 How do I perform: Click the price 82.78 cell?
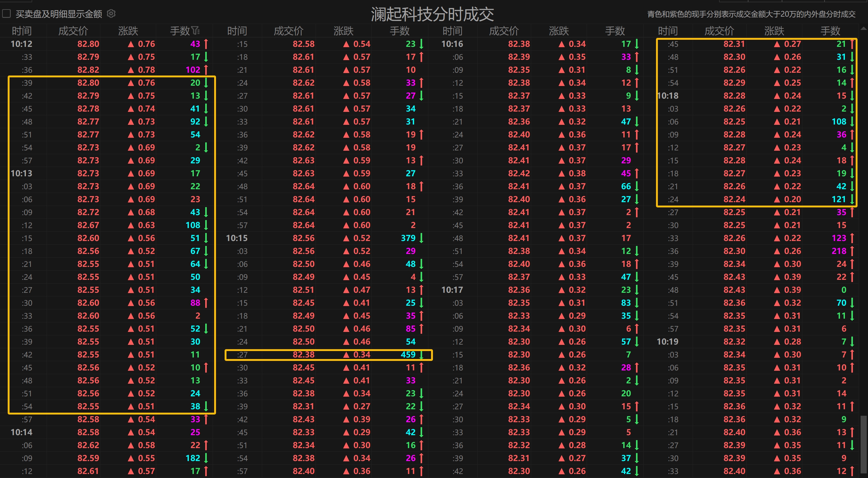pyautogui.click(x=88, y=108)
